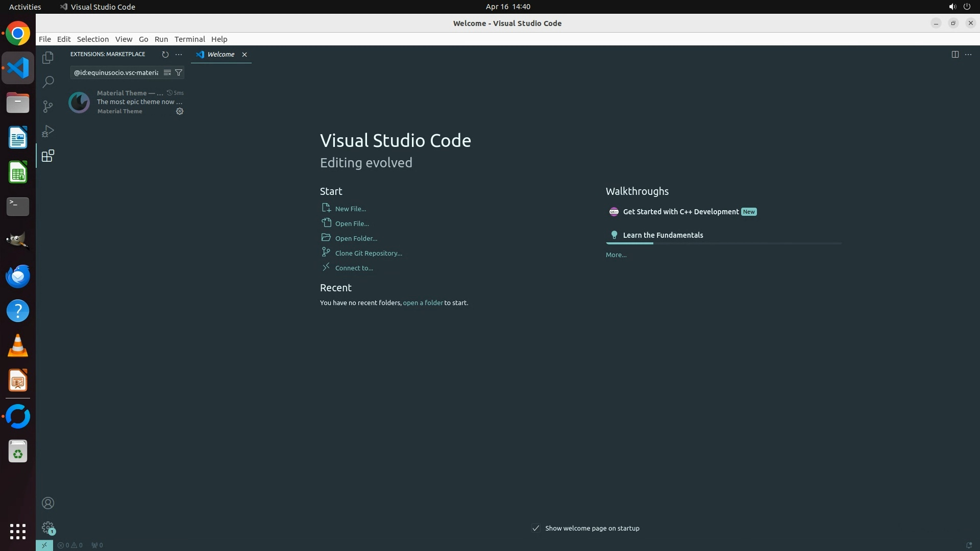
Task: Click the Clone Git Repository link
Action: click(368, 253)
